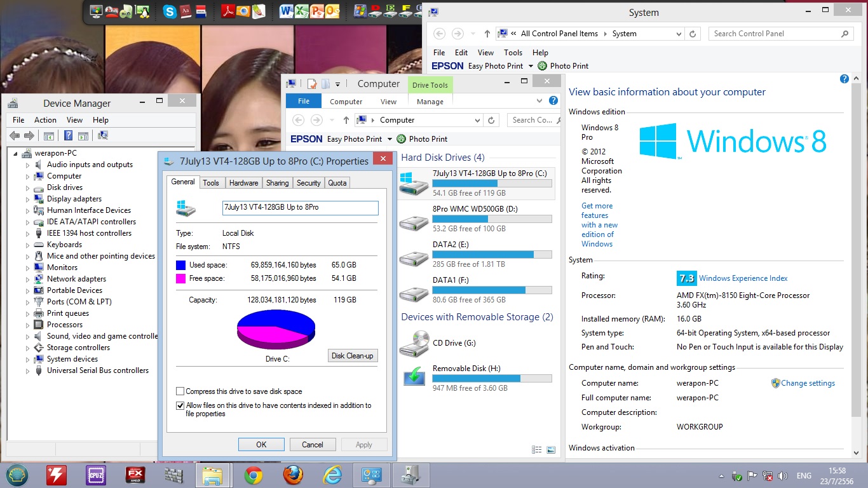The image size is (868, 488).
Task: Click the blue Used space color swatch
Action: [x=181, y=265]
